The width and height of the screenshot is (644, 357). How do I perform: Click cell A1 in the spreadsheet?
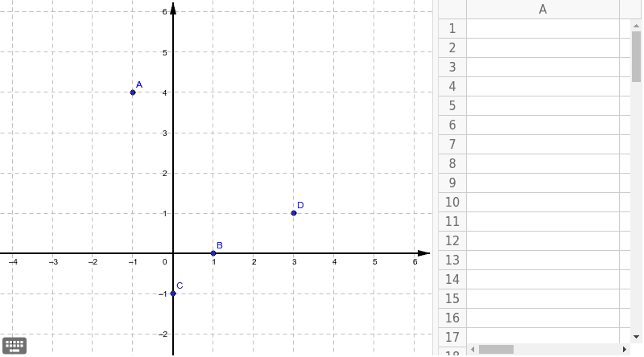pyautogui.click(x=543, y=29)
